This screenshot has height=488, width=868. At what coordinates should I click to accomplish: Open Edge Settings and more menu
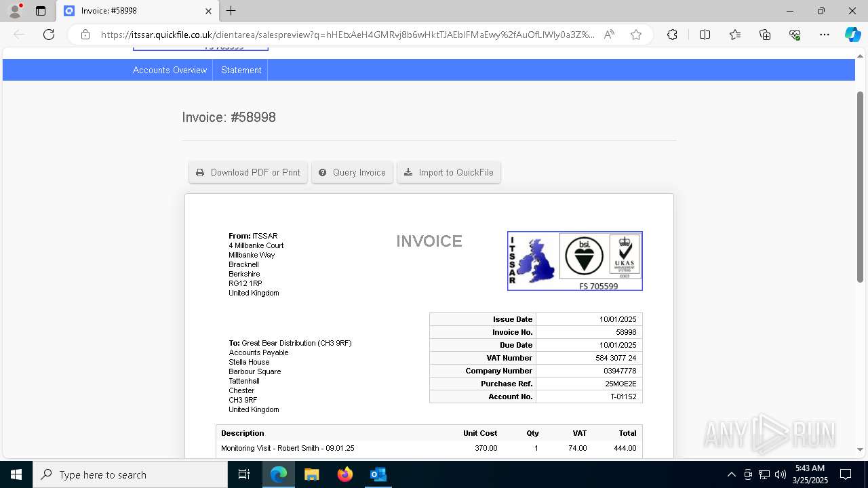tap(825, 35)
